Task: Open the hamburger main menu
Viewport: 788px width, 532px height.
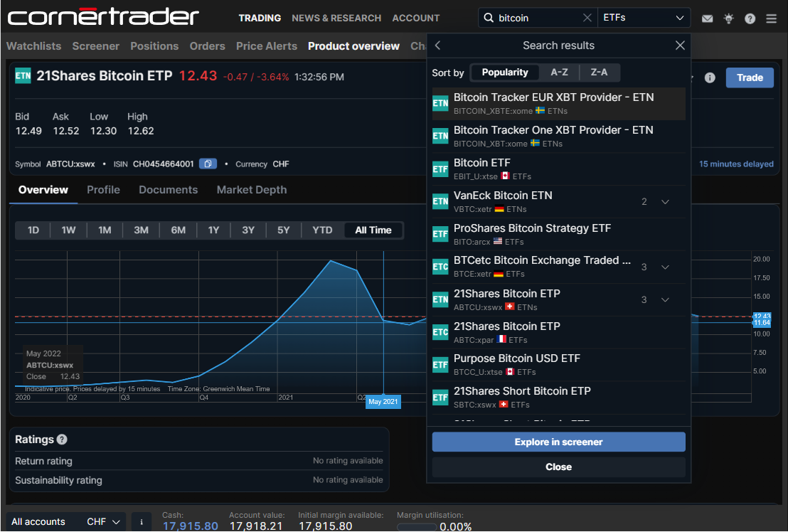Action: tap(772, 18)
